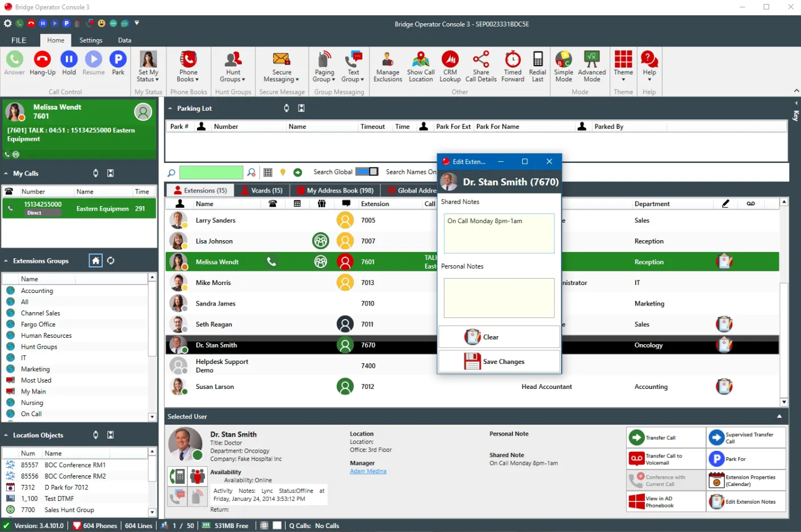Image resolution: width=801 pixels, height=532 pixels.
Task: Put the call on Hold
Action: coord(69,60)
